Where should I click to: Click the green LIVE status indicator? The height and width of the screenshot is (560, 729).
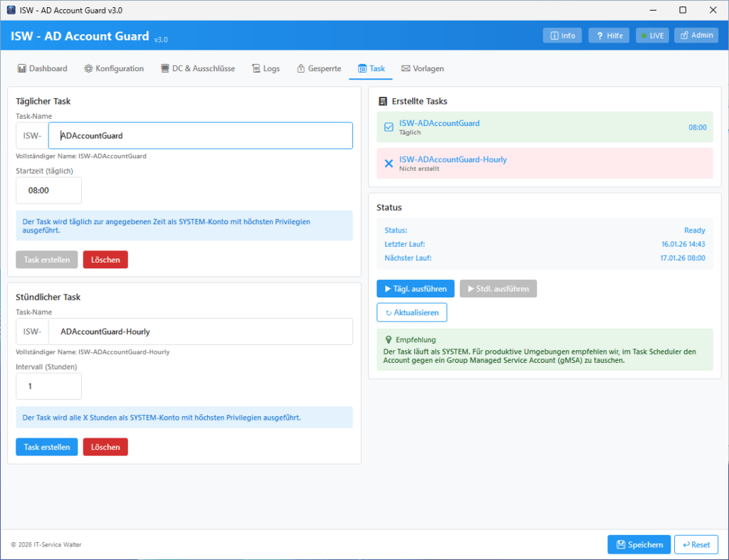pyautogui.click(x=643, y=36)
